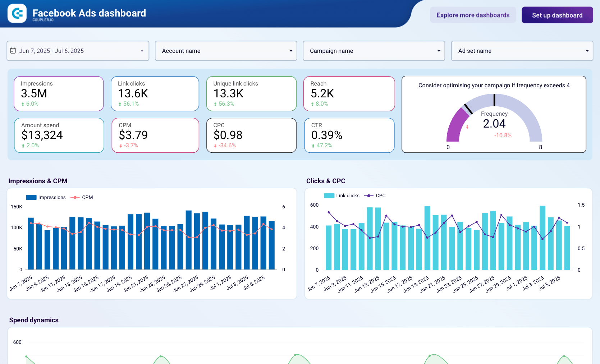Screen dimensions: 600x364
Task: Click the Frequency gauge down-arrow icon
Action: pyautogui.click(x=467, y=127)
